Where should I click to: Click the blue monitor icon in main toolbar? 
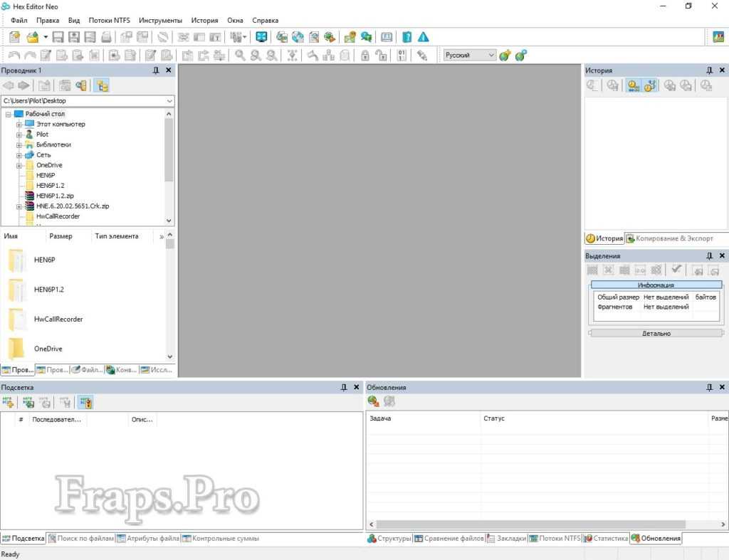click(261, 37)
